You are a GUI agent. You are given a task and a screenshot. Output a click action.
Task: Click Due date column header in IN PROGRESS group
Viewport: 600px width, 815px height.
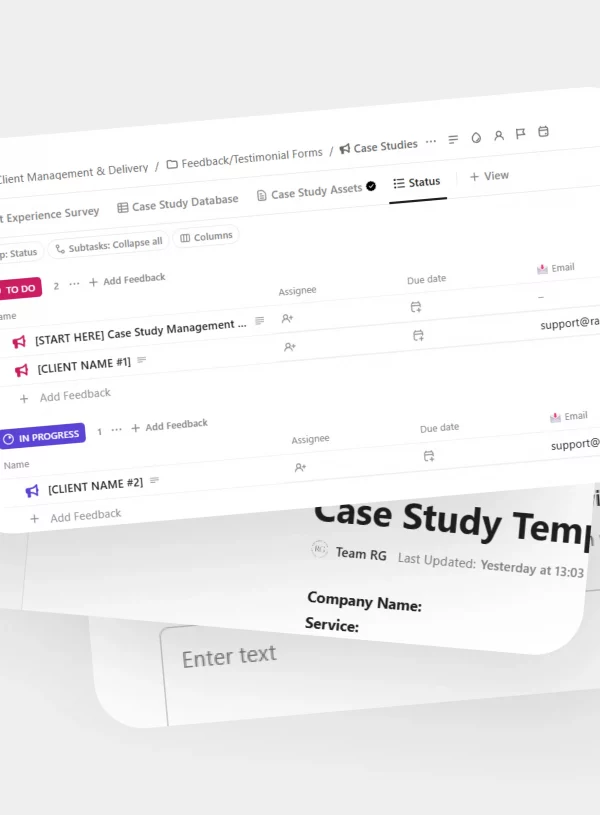439,428
